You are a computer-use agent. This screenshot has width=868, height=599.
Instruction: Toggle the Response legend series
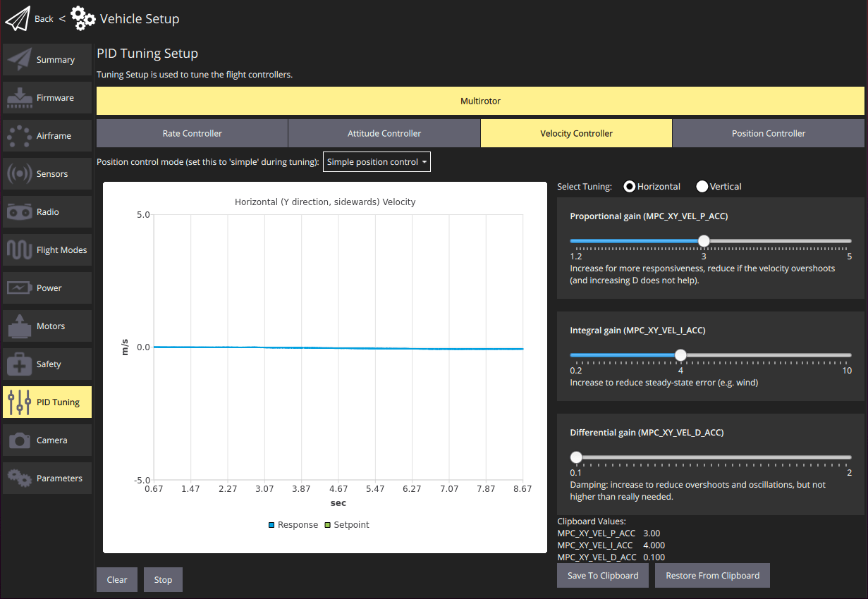[293, 525]
